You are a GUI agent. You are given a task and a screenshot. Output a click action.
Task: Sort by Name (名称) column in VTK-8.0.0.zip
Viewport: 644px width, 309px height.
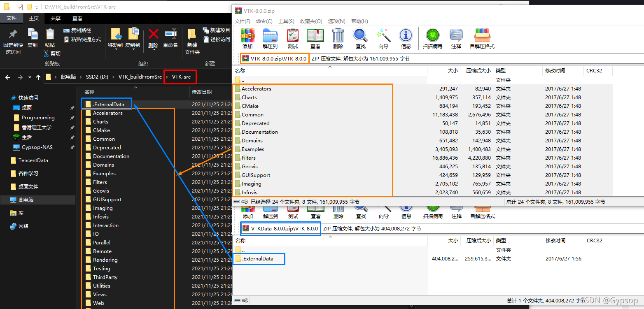(330, 71)
